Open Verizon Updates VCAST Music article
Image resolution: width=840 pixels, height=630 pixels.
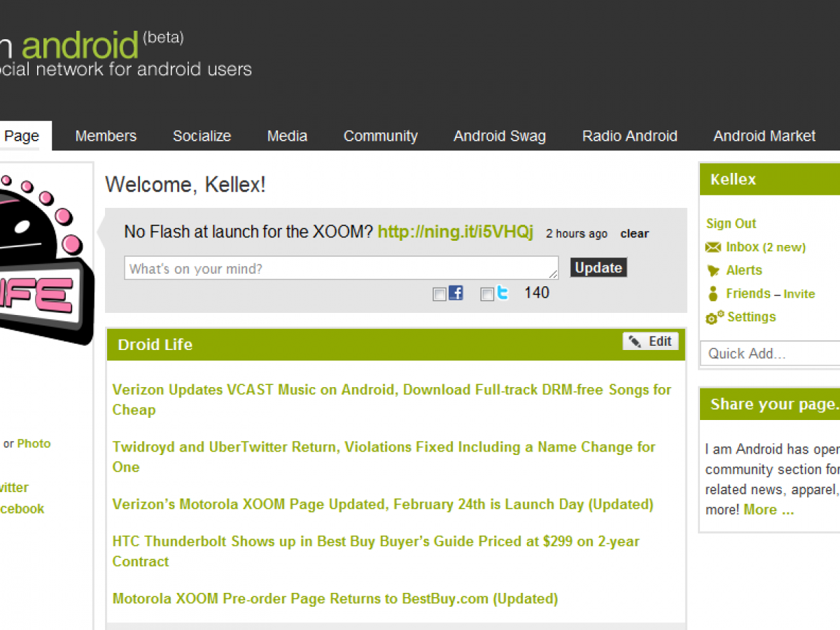(392, 400)
